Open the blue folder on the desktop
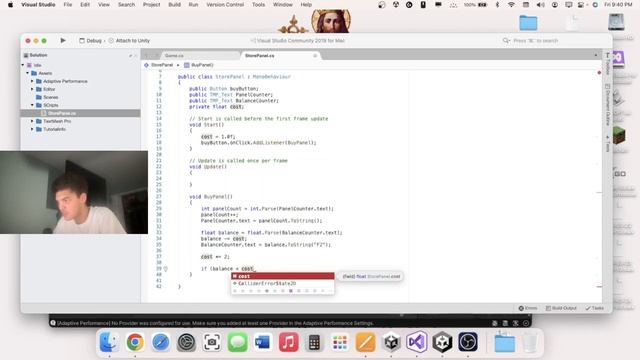The width and height of the screenshot is (640, 360). pyautogui.click(x=528, y=23)
